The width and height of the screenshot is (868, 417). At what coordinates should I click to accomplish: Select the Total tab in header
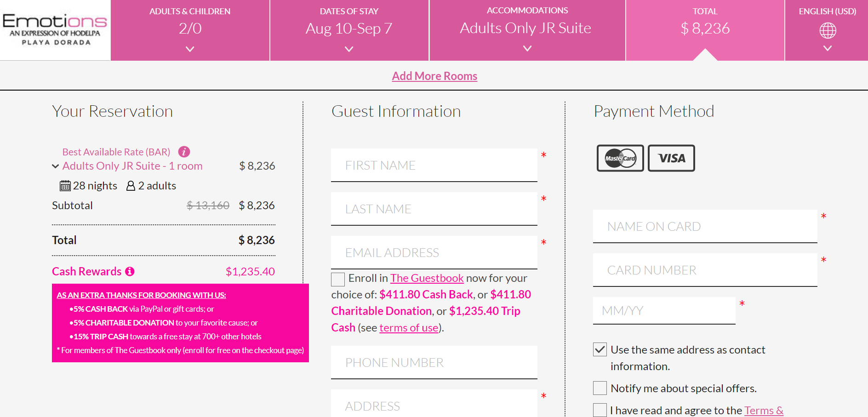click(705, 28)
